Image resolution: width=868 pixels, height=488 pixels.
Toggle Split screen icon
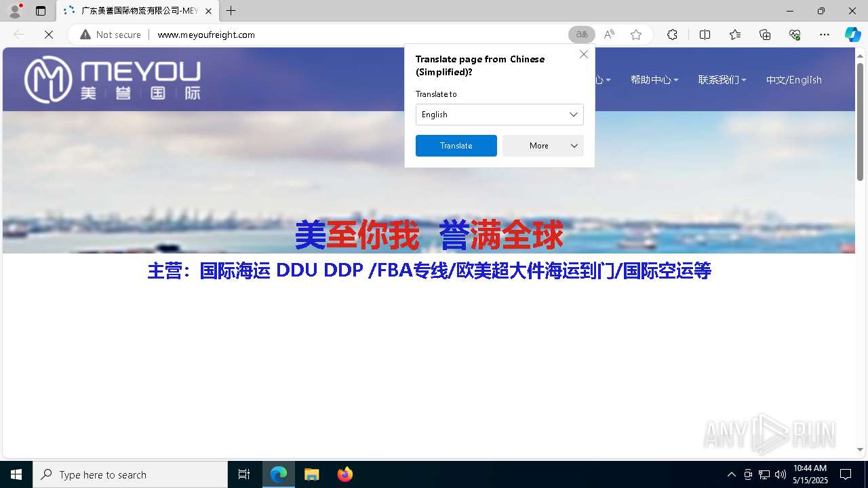coord(705,35)
